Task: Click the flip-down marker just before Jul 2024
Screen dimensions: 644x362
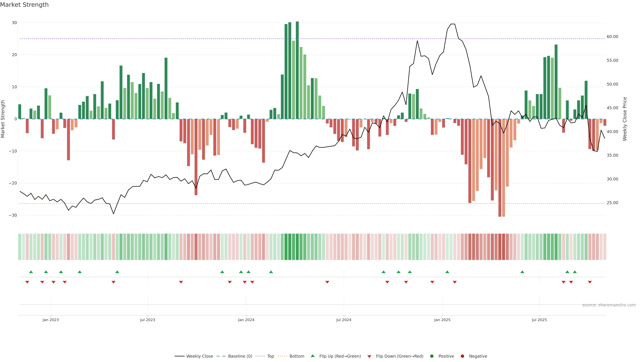Action: (x=327, y=282)
